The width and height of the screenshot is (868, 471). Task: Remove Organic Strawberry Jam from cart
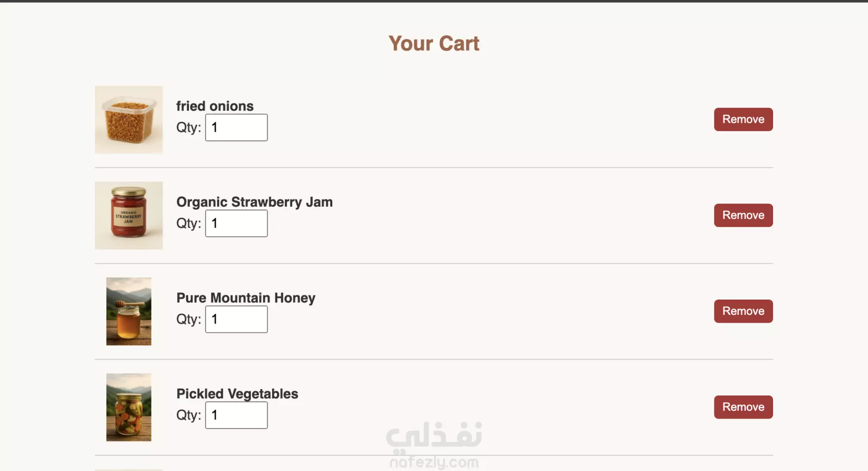pyautogui.click(x=743, y=215)
